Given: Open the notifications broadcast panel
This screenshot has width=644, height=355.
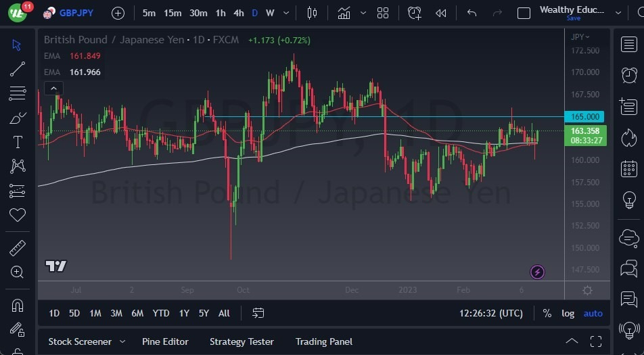Looking at the screenshot, I should [x=629, y=329].
